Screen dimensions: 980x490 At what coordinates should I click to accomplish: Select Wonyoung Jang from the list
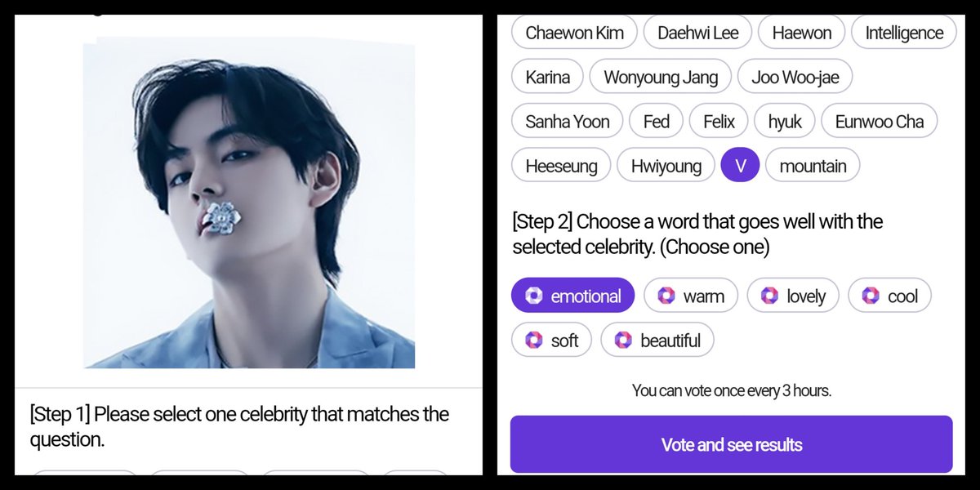click(x=661, y=78)
